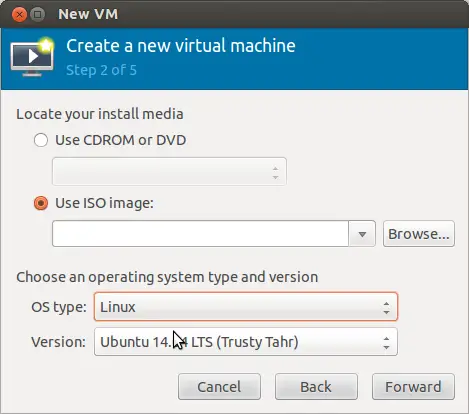Expand the ISO image path history arrow
Viewport: 469px width, 414px height.
click(362, 234)
